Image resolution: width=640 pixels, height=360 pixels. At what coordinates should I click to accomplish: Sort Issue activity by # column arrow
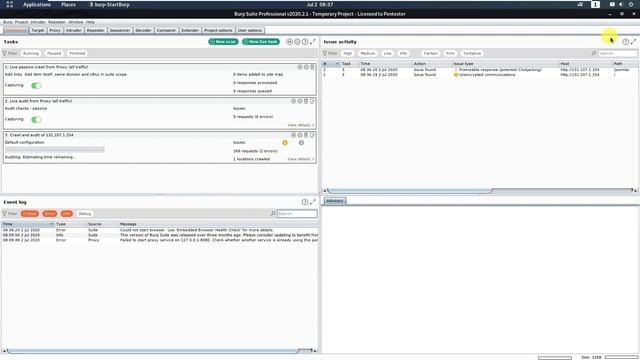pyautogui.click(x=337, y=64)
